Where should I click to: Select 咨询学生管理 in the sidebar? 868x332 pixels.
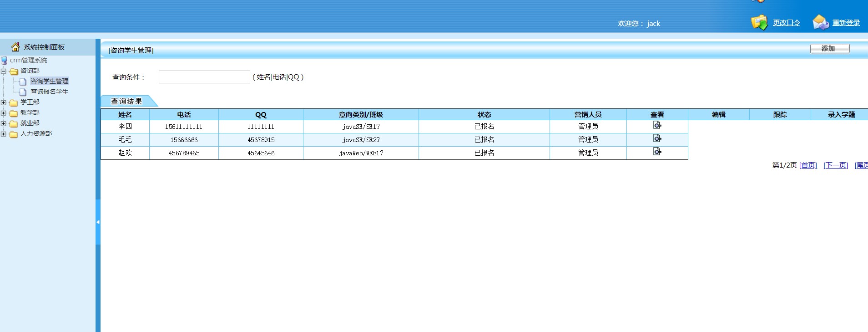pos(49,81)
